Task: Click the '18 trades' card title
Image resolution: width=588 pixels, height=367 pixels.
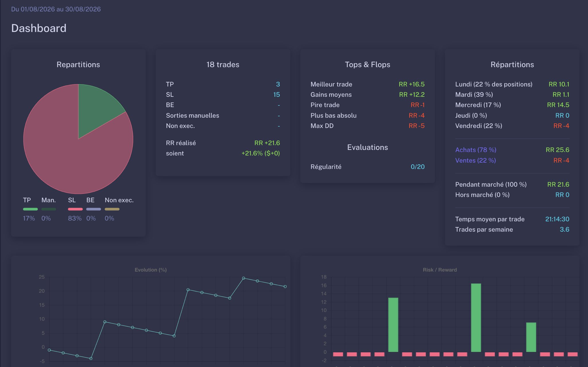Action: pyautogui.click(x=223, y=65)
